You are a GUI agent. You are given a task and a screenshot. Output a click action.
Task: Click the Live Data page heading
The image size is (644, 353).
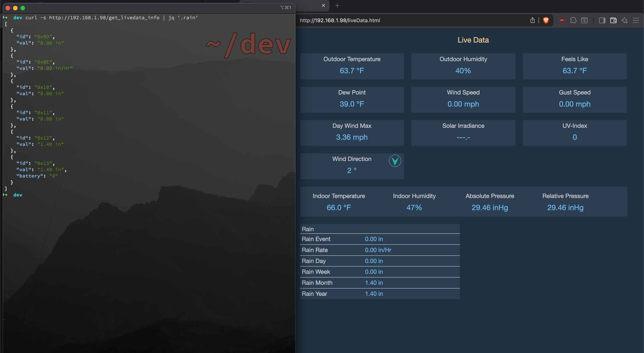tap(473, 40)
